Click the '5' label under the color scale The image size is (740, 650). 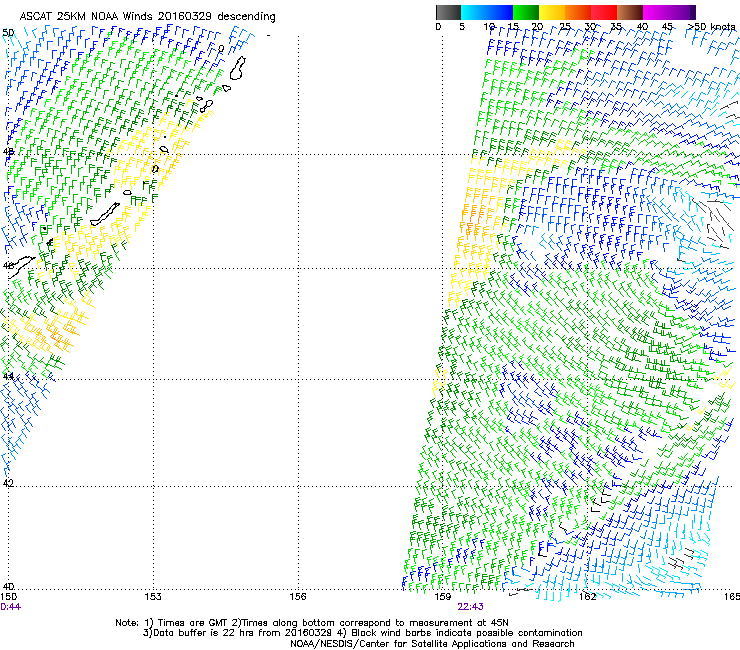click(462, 27)
